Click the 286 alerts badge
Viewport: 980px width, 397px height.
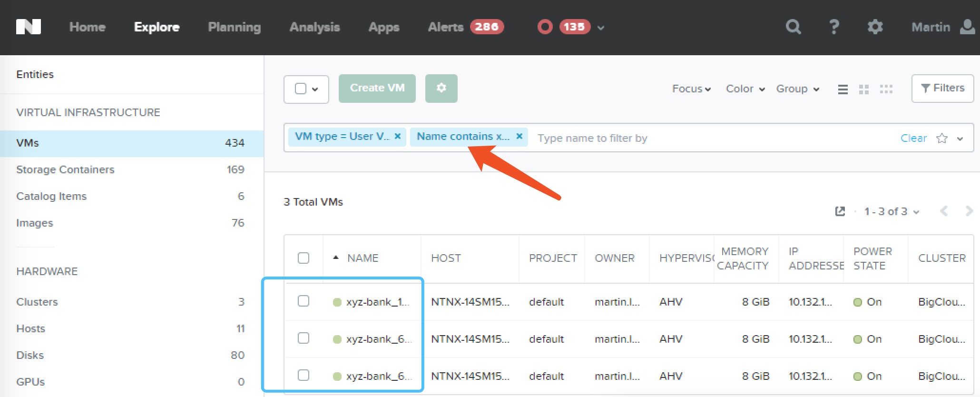coord(487,27)
